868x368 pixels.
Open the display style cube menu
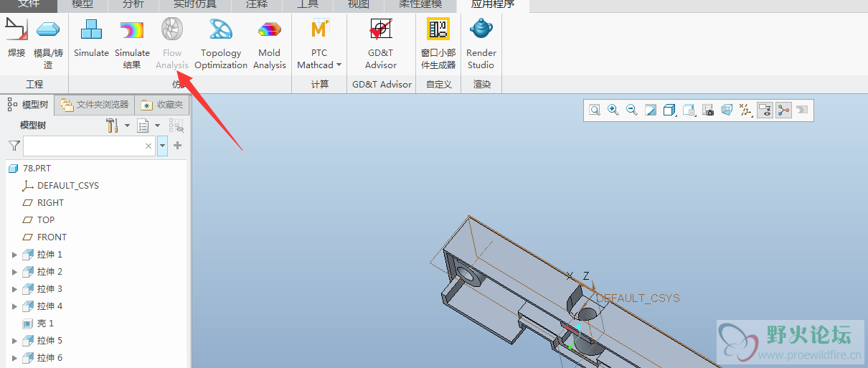pyautogui.click(x=670, y=110)
